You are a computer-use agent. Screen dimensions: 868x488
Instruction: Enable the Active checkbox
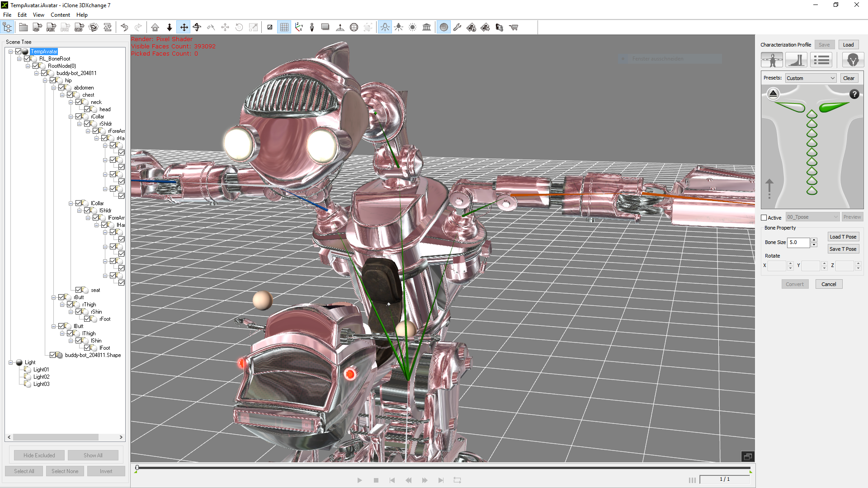pos(764,218)
